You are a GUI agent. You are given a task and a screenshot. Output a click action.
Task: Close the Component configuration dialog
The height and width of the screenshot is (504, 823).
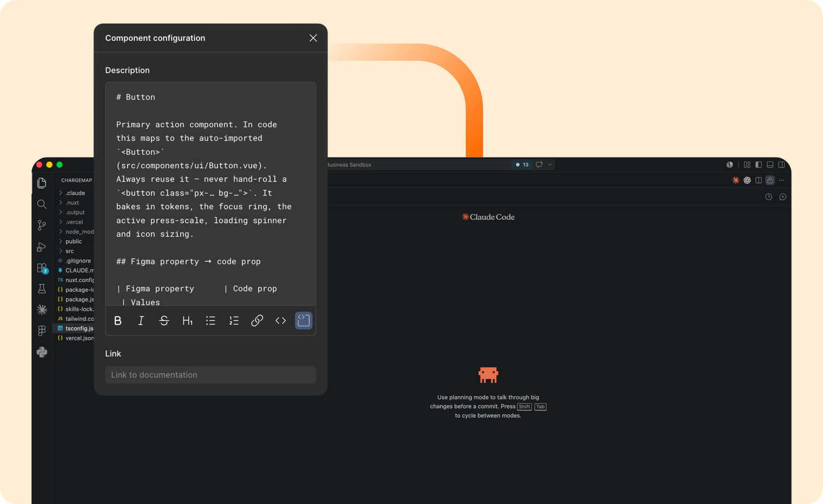tap(313, 38)
